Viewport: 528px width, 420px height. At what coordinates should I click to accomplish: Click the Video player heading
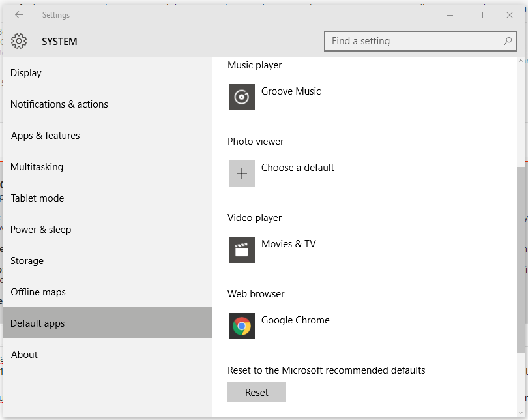(x=255, y=218)
